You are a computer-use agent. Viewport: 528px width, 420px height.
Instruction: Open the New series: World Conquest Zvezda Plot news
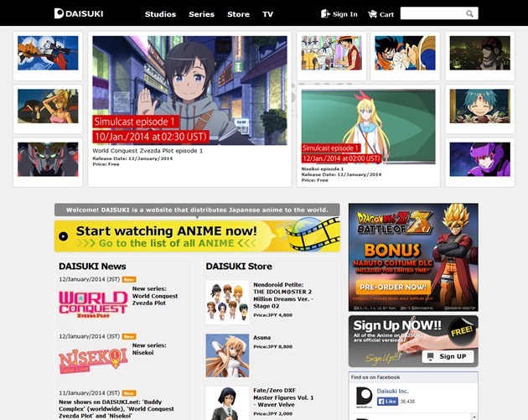coord(155,296)
